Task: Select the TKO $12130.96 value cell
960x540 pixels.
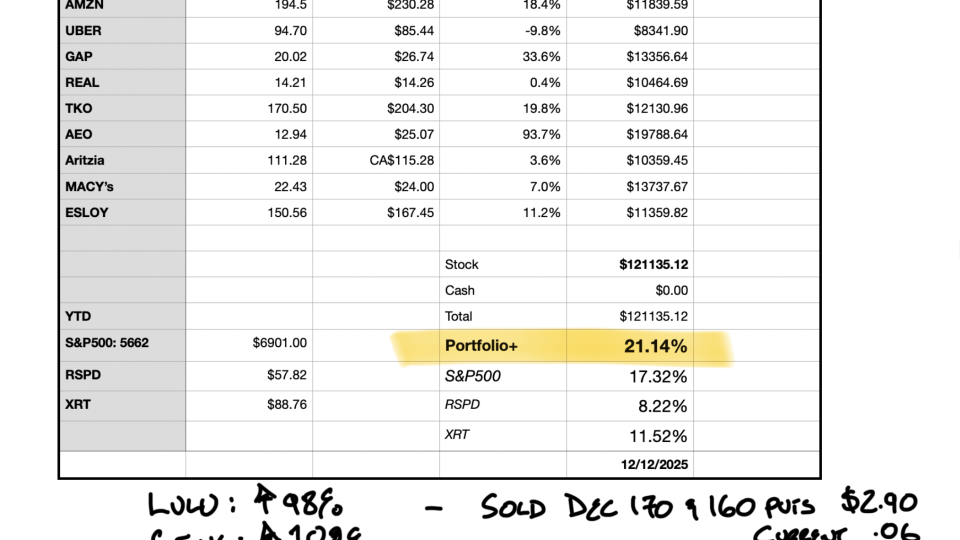Action: click(x=630, y=108)
